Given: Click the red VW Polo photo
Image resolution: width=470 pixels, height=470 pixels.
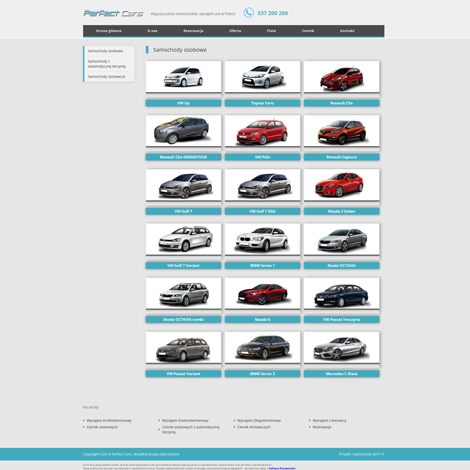Looking at the screenshot, I should point(262,131).
